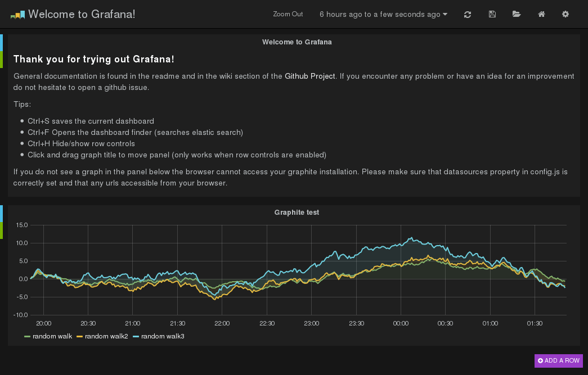Open the dashboard finder folder icon
Viewport: 588px width, 375px height.
pos(517,14)
